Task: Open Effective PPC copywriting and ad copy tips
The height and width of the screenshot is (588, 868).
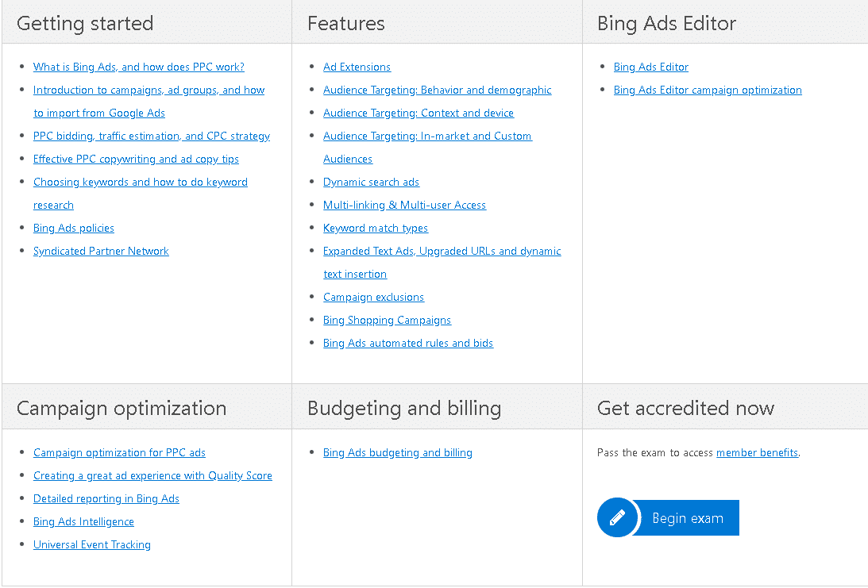Action: click(136, 159)
